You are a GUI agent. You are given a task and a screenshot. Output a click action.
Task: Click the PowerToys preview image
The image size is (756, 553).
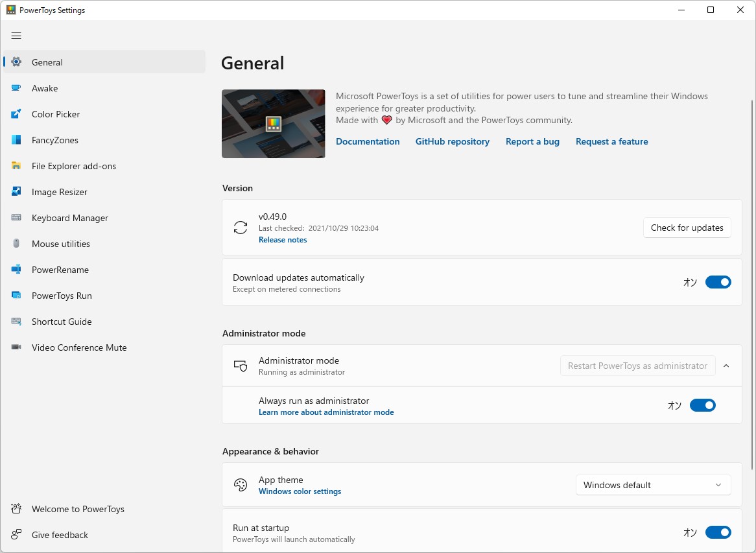point(273,123)
